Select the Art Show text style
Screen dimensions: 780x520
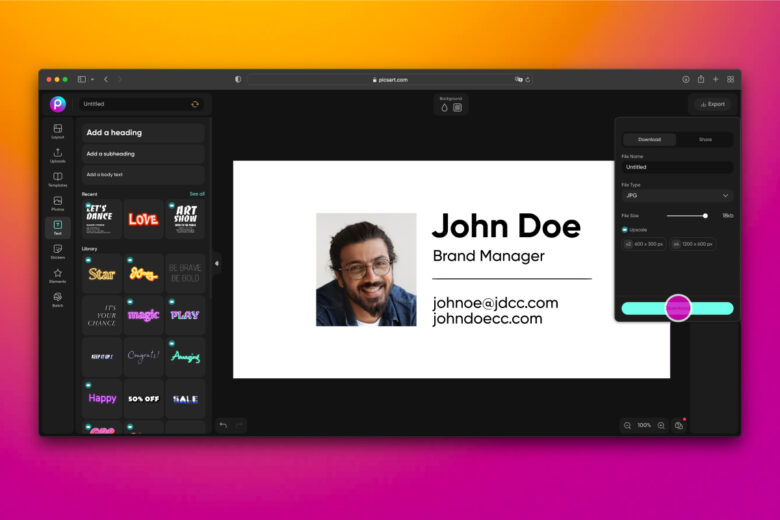(x=185, y=219)
